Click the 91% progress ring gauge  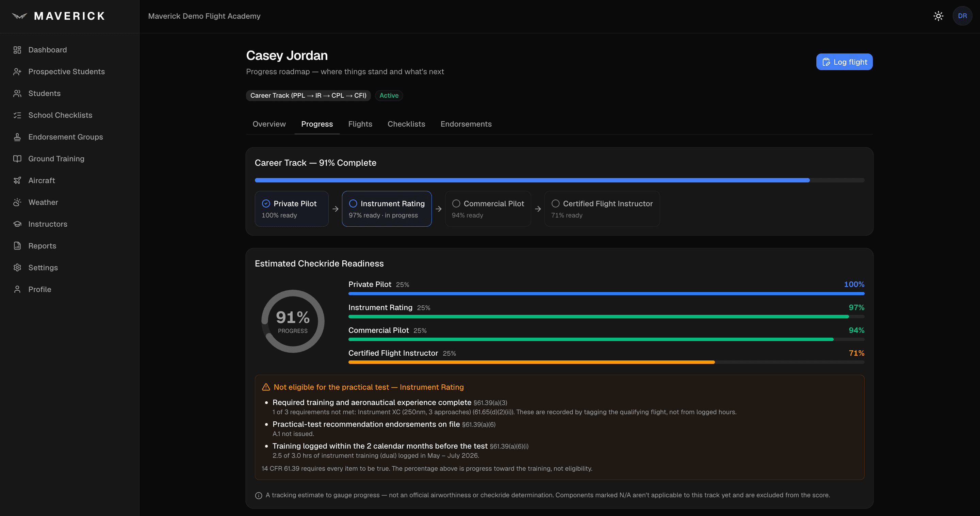coord(293,321)
